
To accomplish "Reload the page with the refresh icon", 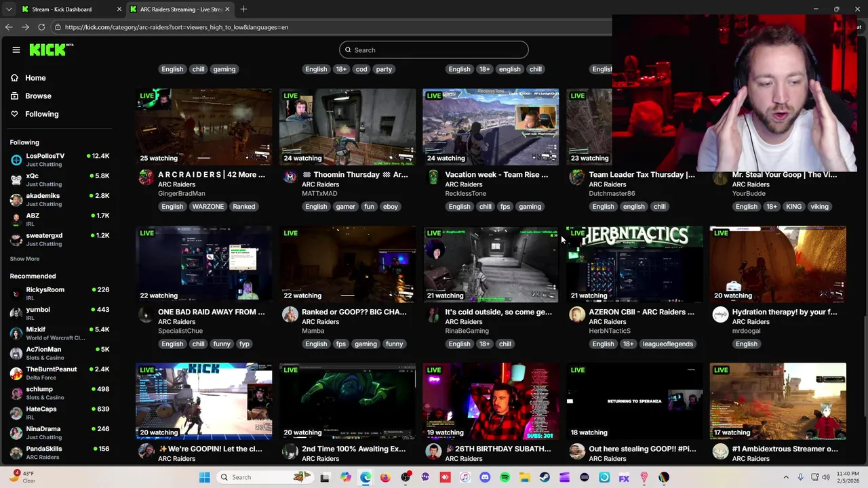I will [41, 27].
